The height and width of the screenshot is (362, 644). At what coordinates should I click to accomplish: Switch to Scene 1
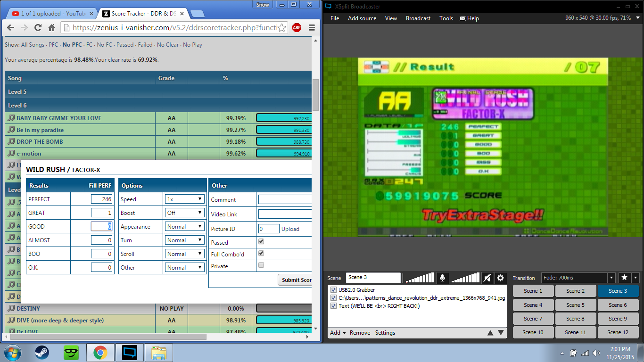tap(533, 291)
